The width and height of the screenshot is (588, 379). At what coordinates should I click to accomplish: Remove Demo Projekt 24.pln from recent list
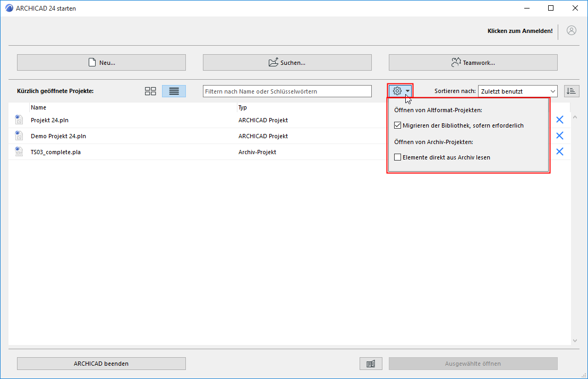click(559, 136)
